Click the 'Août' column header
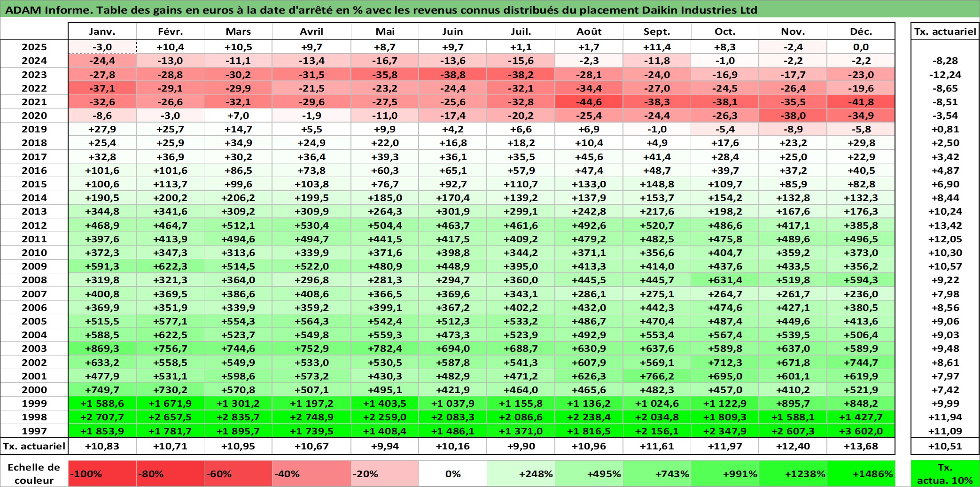Viewport: 980px width, 487px height. click(589, 31)
